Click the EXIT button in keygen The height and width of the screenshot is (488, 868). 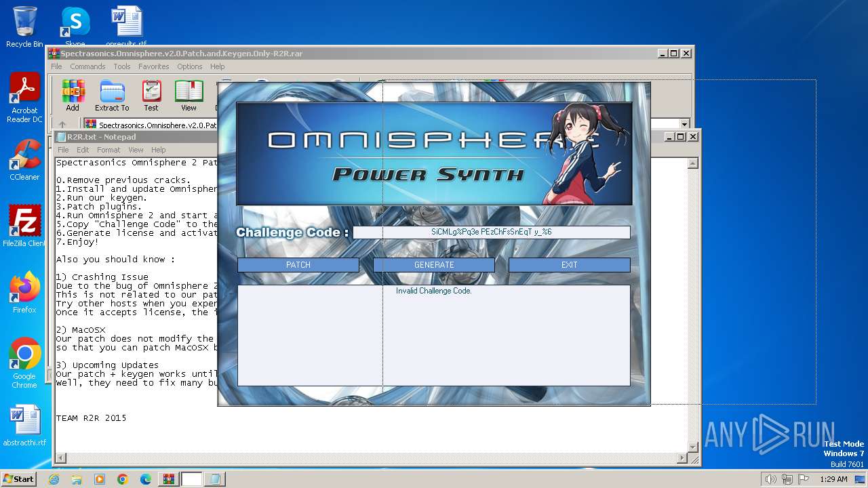570,265
